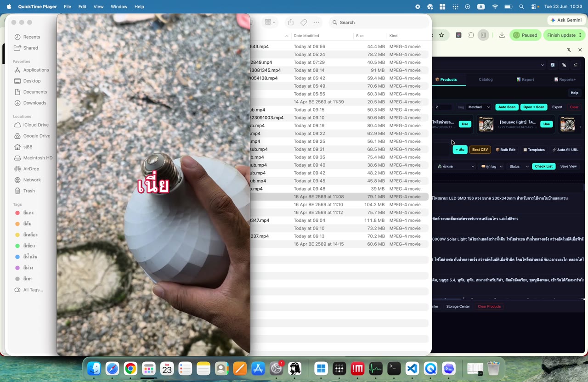Image resolution: width=588 pixels, height=382 pixels.
Task: Select the row dated 14 Apr BE 2569 at 11:39
Action: [339, 102]
